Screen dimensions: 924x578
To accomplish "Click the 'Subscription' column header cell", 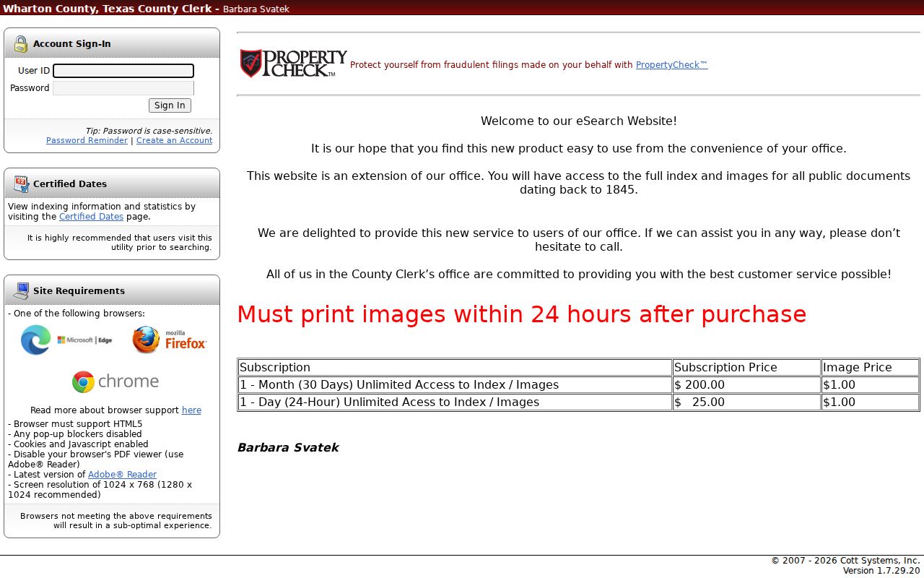I will (455, 368).
